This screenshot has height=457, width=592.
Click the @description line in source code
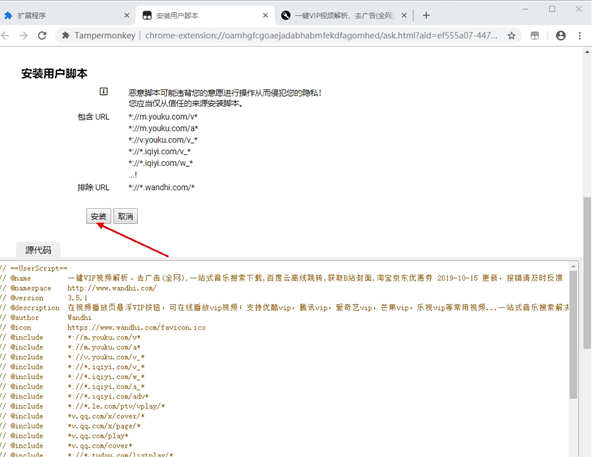coord(285,308)
